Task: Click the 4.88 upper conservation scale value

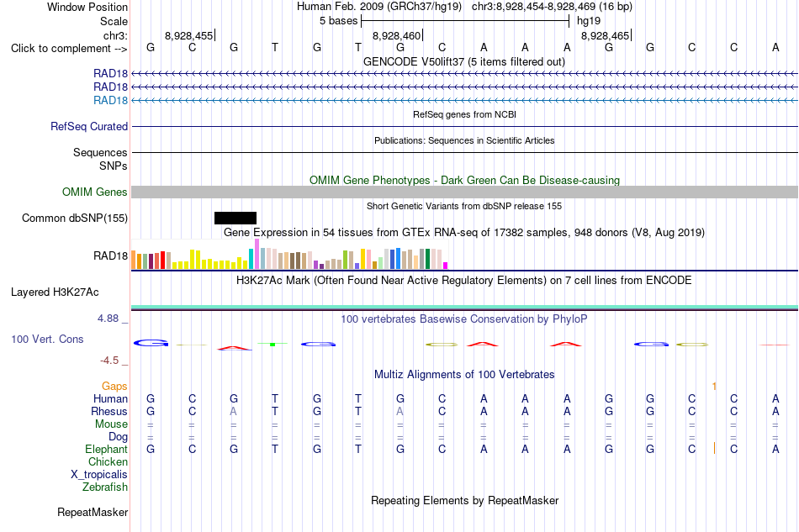Action: coord(108,319)
